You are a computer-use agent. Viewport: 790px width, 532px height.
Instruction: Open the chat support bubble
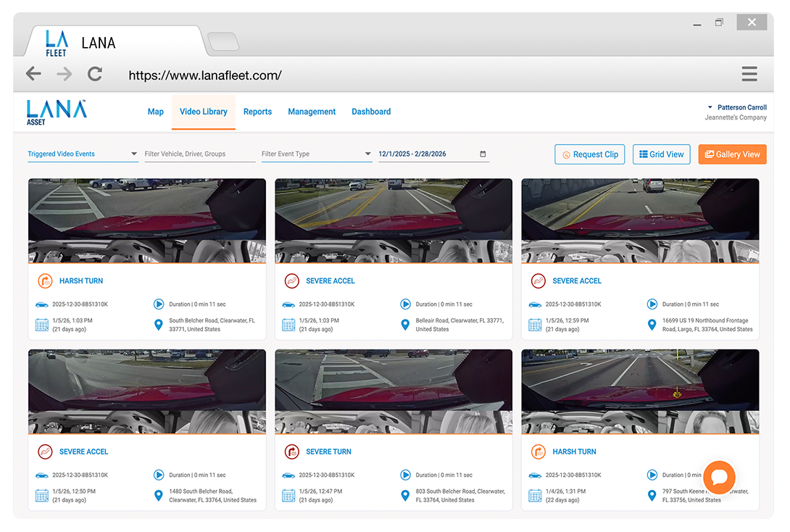719,477
